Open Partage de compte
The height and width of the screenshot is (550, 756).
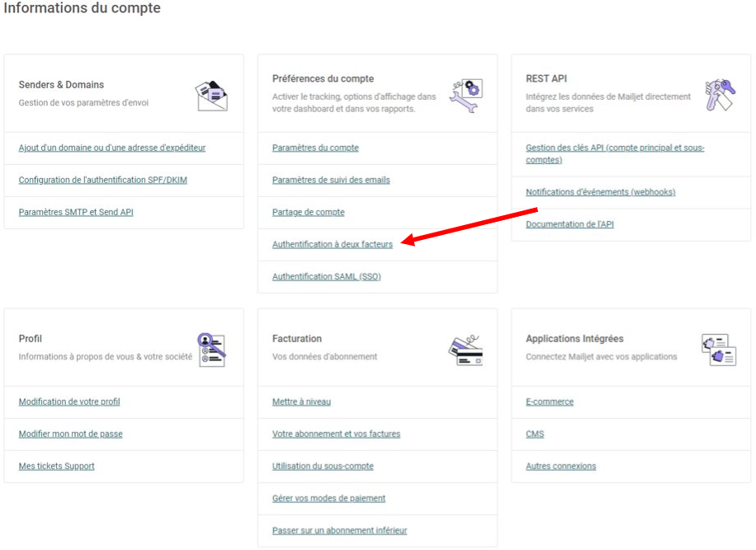coord(308,212)
